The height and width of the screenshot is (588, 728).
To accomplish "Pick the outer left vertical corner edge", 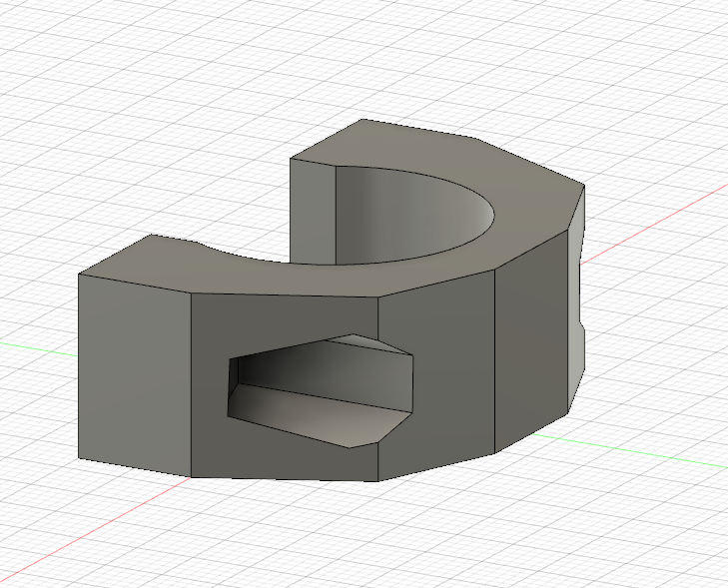I will tap(79, 369).
